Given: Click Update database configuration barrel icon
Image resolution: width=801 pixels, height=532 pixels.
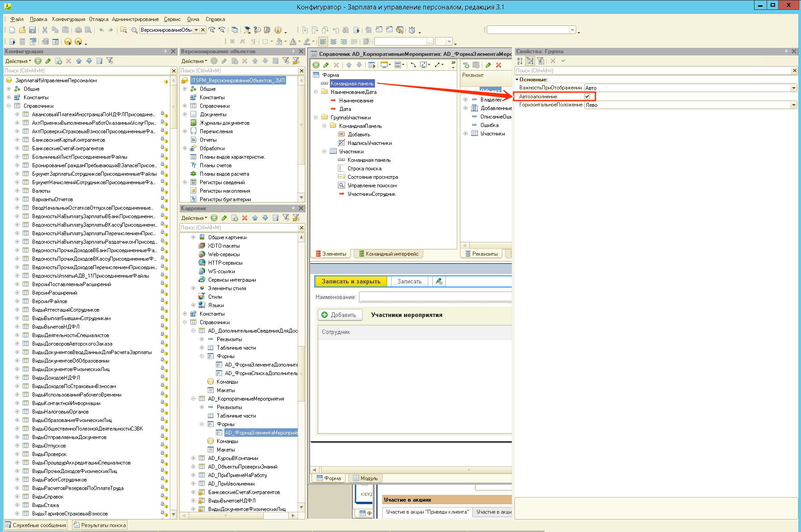Looking at the screenshot, I should tap(45, 42).
